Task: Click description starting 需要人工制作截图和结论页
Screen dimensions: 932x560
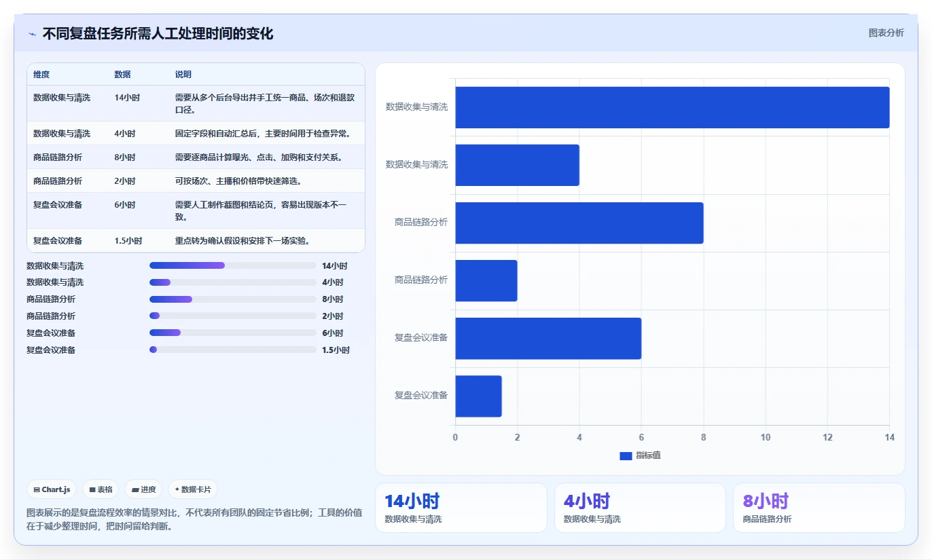Action: point(261,211)
